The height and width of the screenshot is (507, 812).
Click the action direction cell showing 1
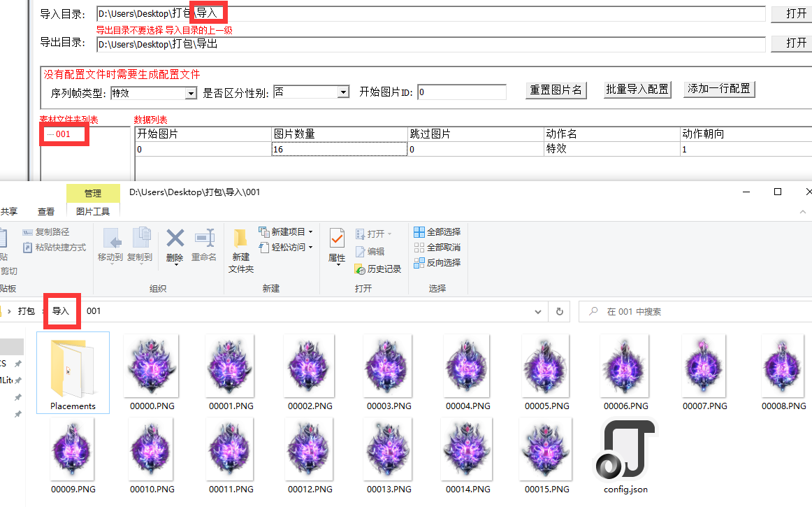(746, 149)
